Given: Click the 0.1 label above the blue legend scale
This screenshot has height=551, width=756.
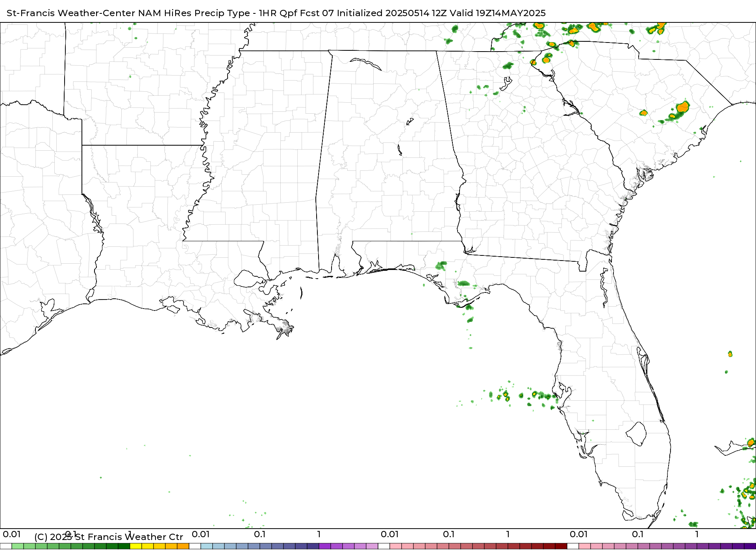Looking at the screenshot, I should (260, 534).
